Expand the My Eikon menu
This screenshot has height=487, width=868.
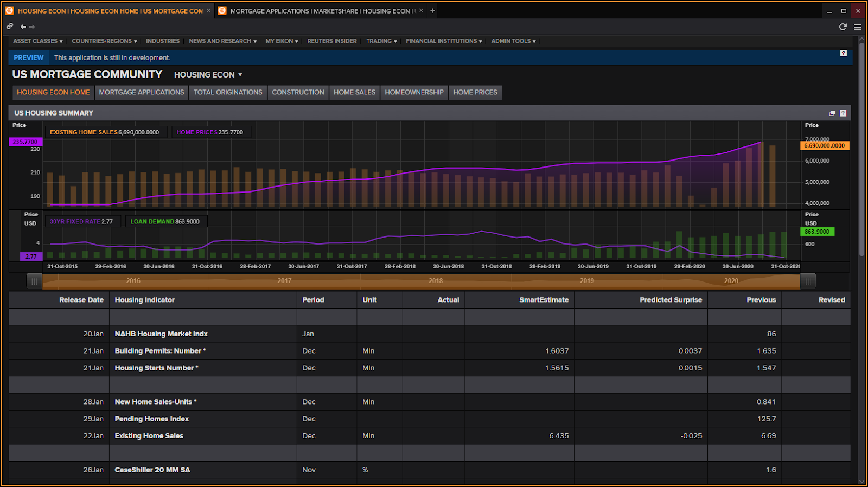pos(282,41)
